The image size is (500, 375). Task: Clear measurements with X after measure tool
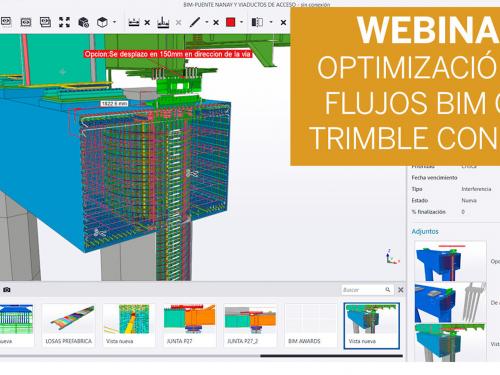(147, 23)
